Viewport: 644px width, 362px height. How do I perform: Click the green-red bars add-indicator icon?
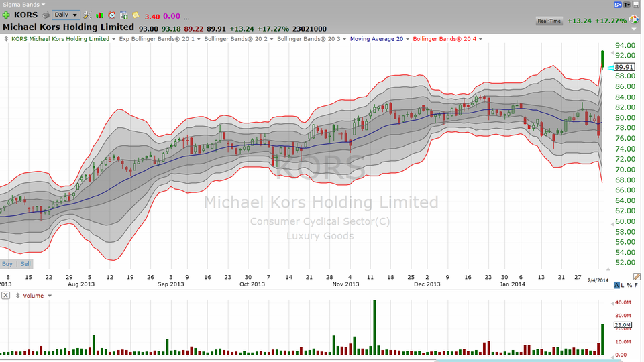(x=99, y=15)
